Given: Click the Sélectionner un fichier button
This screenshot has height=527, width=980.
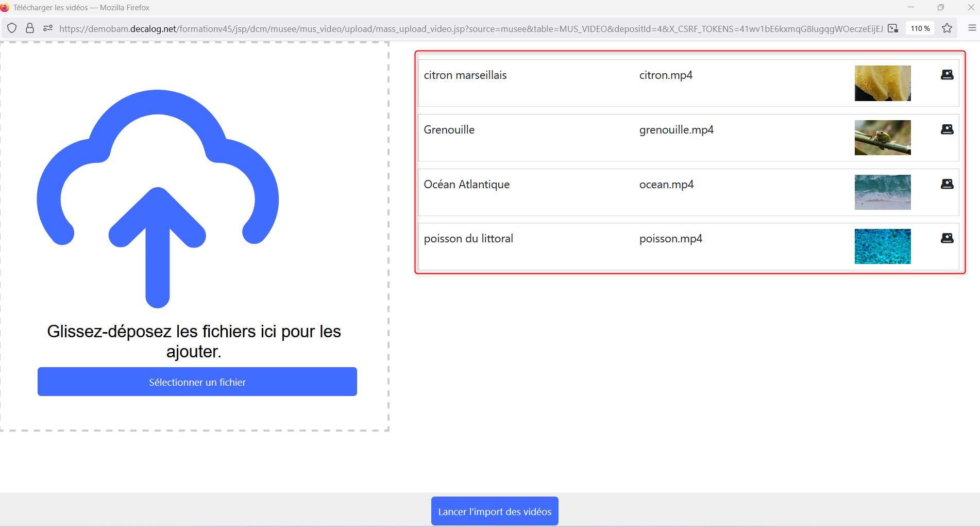Looking at the screenshot, I should point(197,382).
